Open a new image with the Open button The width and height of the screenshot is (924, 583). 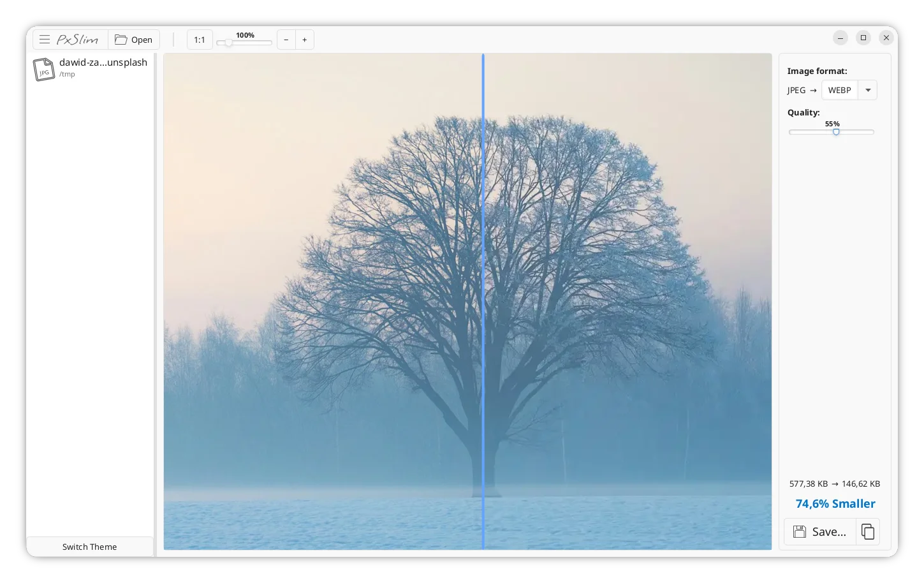coord(134,40)
